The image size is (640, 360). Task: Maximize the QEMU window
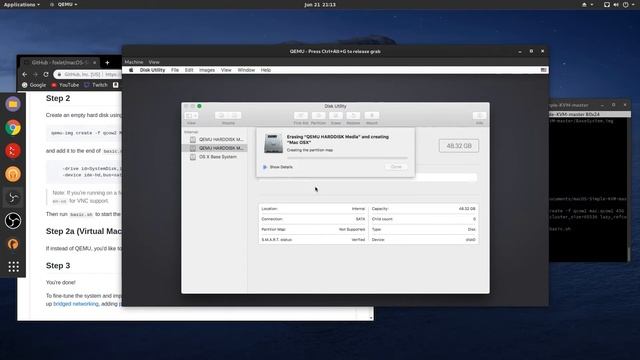click(531, 51)
